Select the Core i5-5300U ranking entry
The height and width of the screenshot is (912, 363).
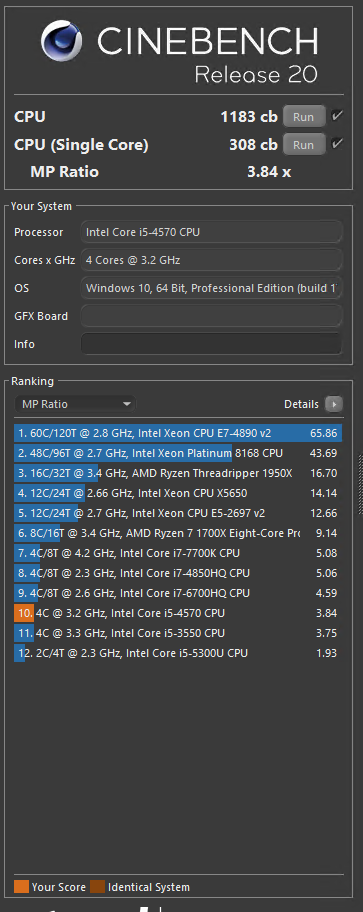pos(178,653)
